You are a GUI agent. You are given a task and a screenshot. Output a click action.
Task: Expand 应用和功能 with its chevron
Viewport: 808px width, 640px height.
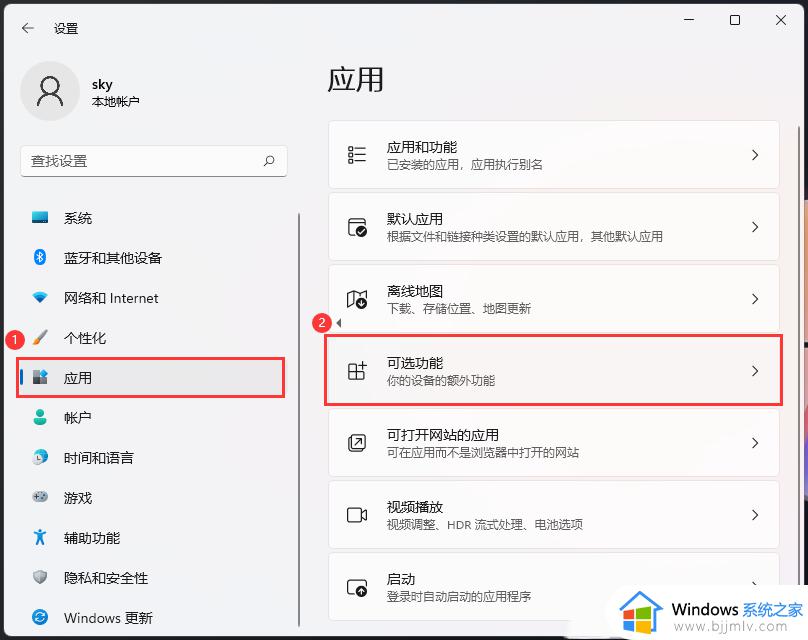[x=755, y=155]
